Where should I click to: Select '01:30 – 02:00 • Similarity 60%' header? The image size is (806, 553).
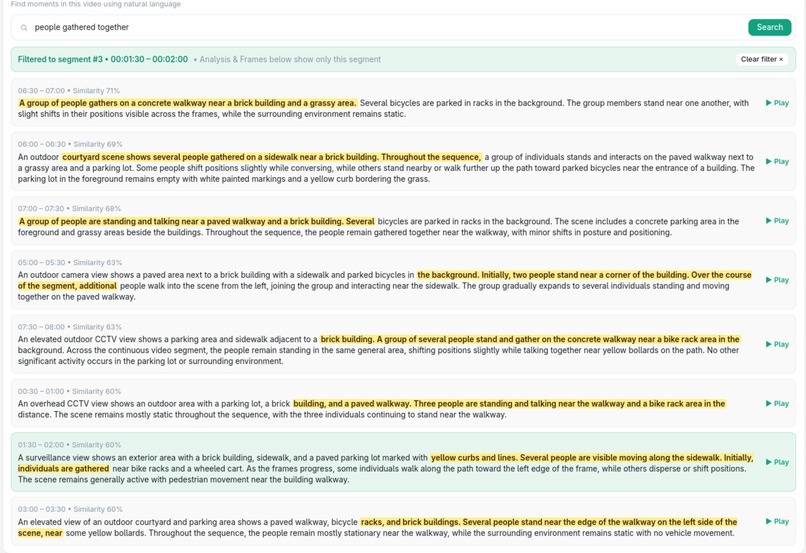[x=69, y=445]
